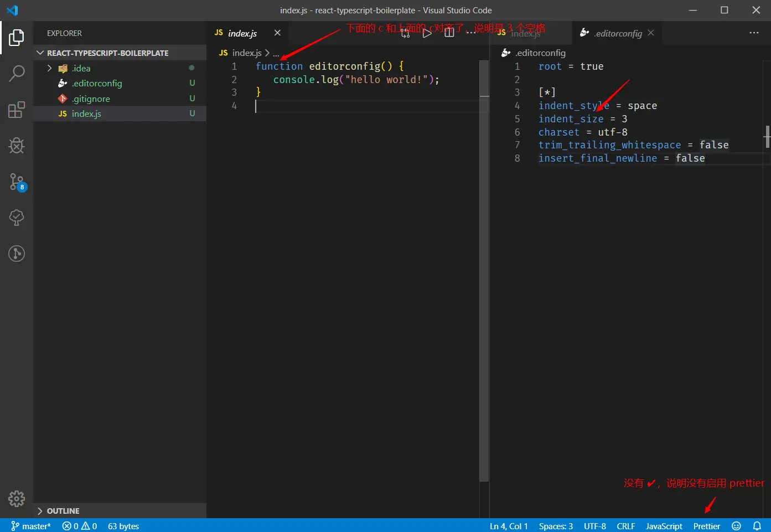Viewport: 771px width, 532px height.
Task: Open the editor actions ellipsis menu
Action: tap(754, 33)
